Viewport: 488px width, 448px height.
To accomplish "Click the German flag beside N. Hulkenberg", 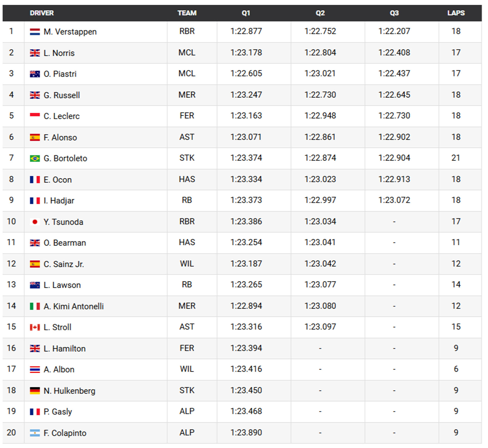I will pos(35,390).
